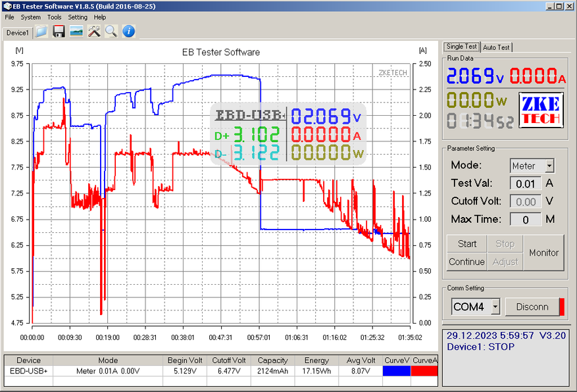Screen dimensions: 577x392
Task: Click the 00:57:01 time axis label
Action: pyautogui.click(x=259, y=337)
